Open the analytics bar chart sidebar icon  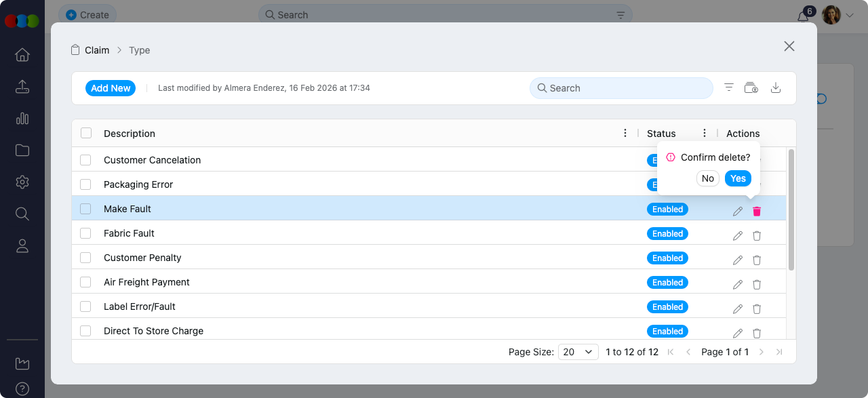pos(22,119)
